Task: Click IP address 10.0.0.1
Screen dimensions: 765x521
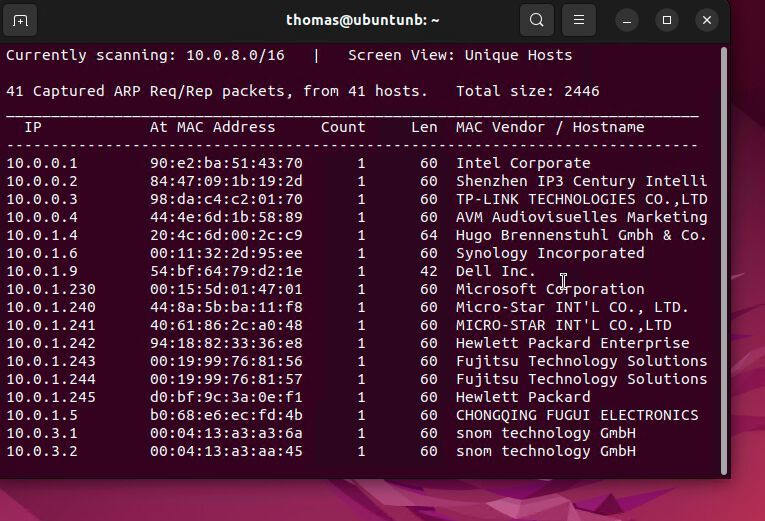Action: pyautogui.click(x=41, y=163)
